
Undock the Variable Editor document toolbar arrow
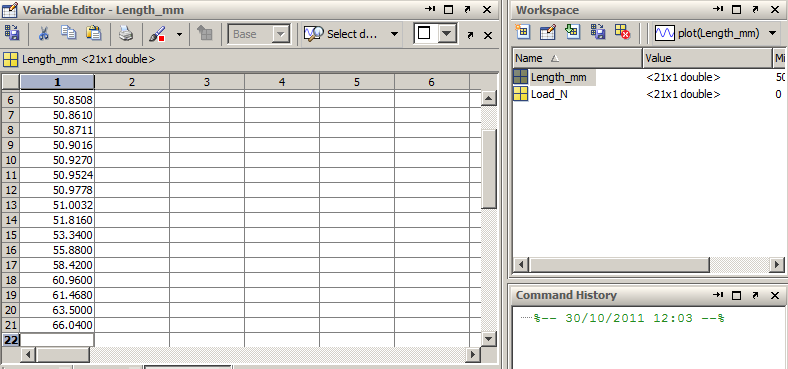(470, 35)
